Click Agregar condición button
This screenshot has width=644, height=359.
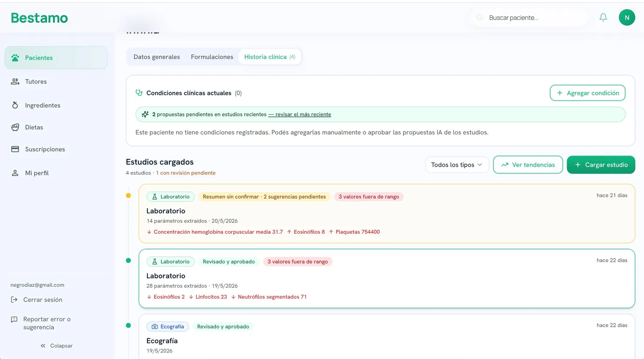pos(587,93)
